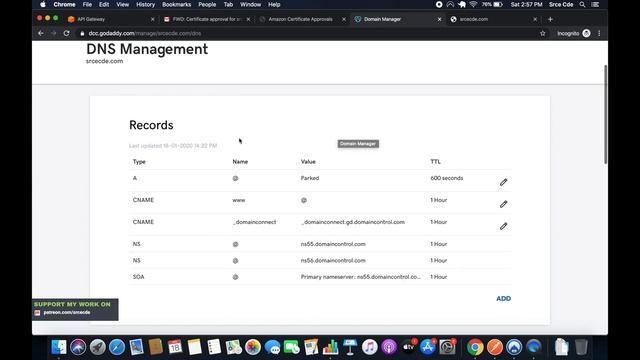Screen dimensions: 640x360
Task: Switch to the API Gateway tab
Action: [111, 19]
